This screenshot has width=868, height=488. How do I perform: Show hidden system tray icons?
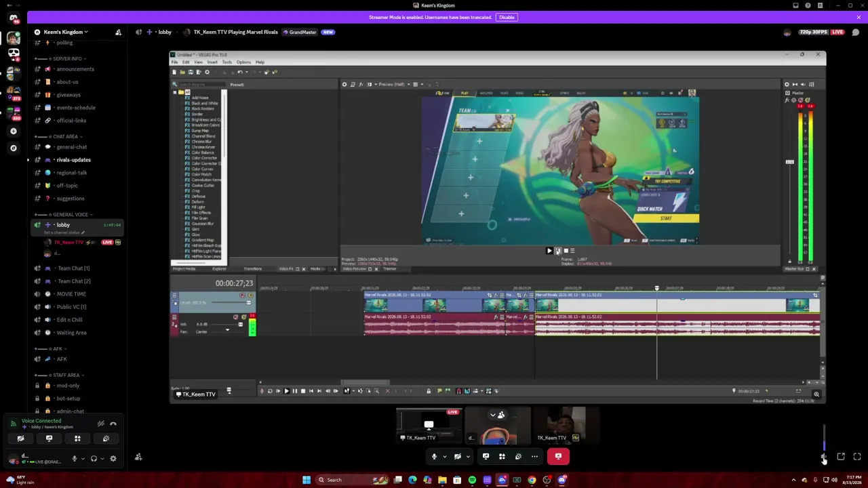pos(793,480)
